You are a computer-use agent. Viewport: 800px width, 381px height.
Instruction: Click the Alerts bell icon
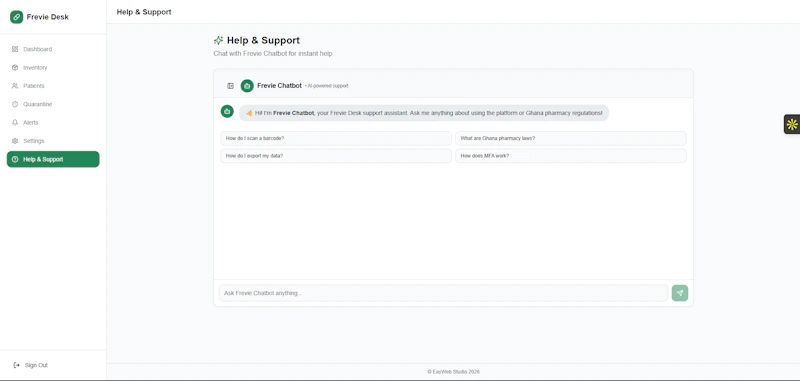pos(15,123)
